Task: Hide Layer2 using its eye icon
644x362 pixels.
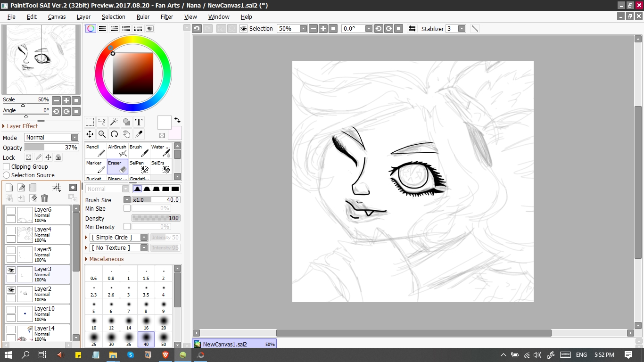Action: 11,290
